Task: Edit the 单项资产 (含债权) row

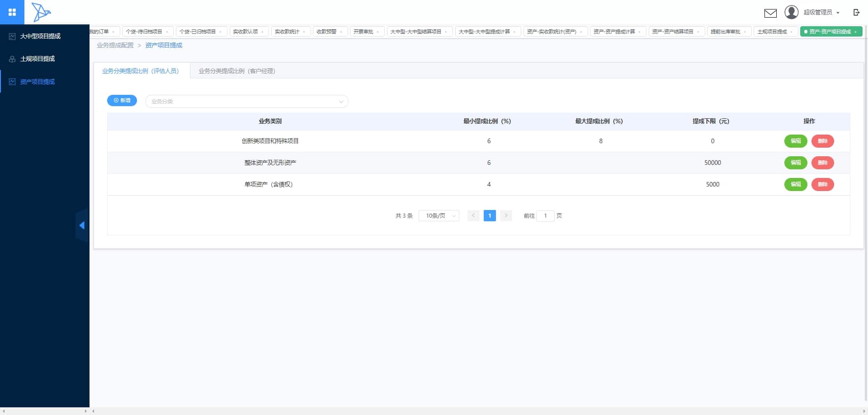Action: click(796, 184)
